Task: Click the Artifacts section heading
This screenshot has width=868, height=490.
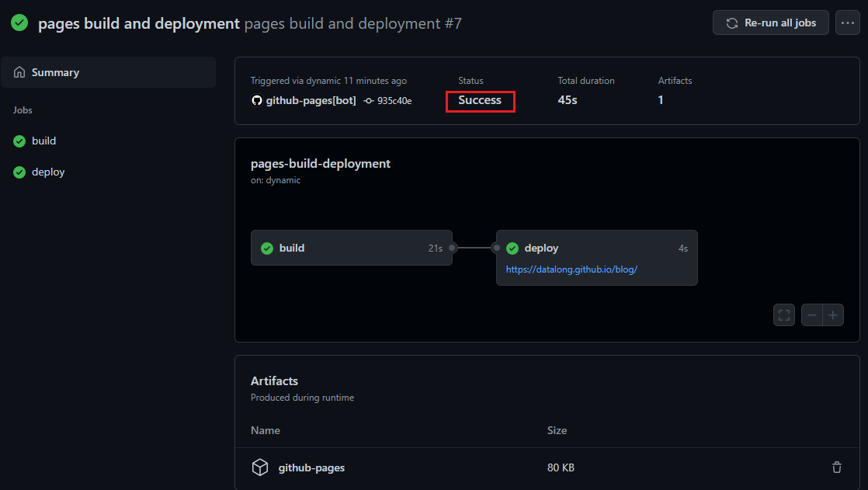Action: [x=274, y=381]
